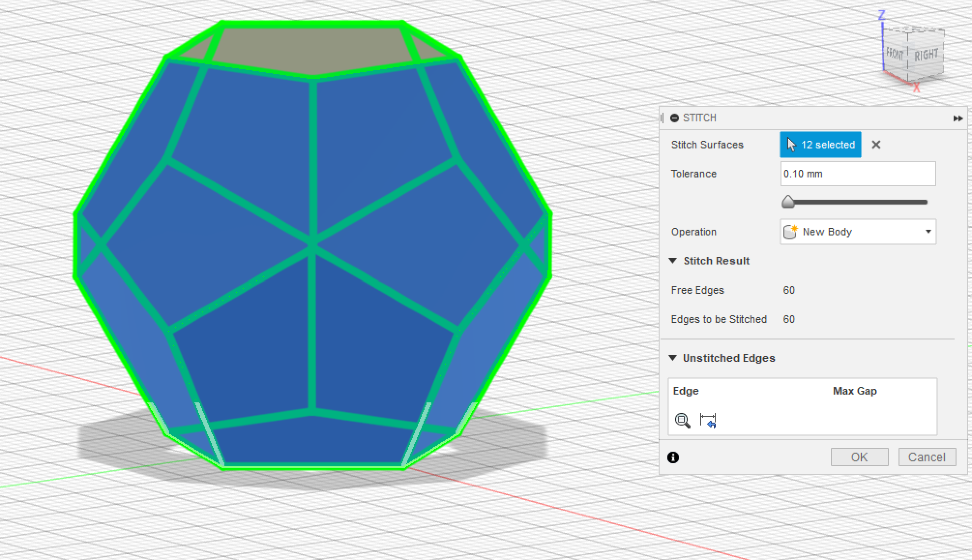Activate the '12 selected' Stitch Surfaces selector
This screenshot has height=560, width=972.
(x=820, y=145)
